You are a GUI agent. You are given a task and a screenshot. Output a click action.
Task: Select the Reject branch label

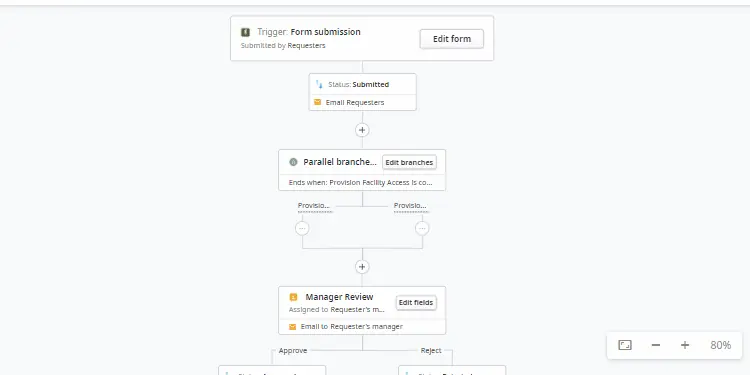(431, 351)
